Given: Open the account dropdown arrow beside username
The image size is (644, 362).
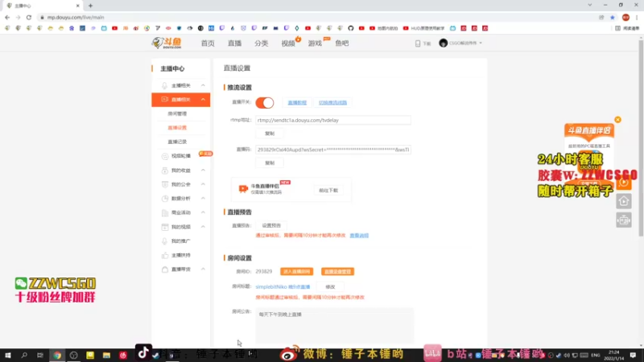Looking at the screenshot, I should pyautogui.click(x=481, y=43).
